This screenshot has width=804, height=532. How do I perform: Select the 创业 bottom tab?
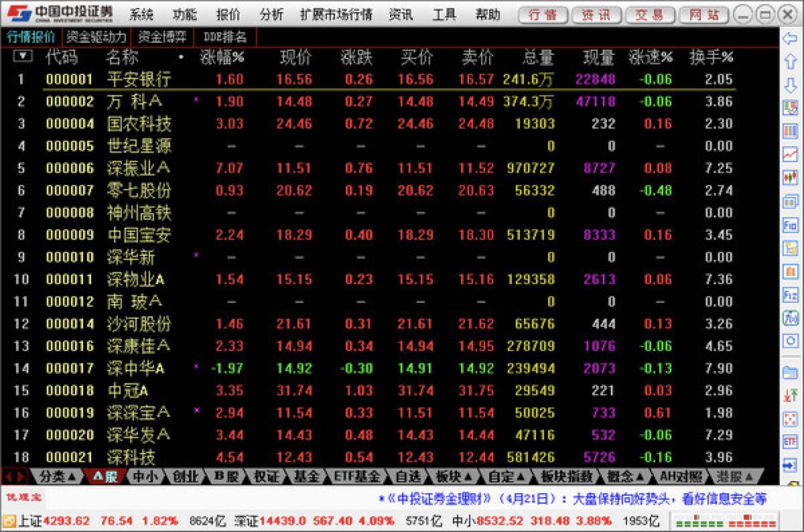pos(186,476)
